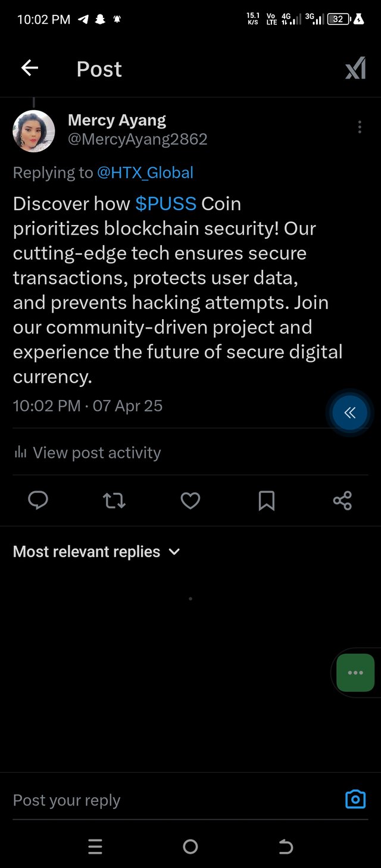
Task: Tap Mercy Ayang's profile picture
Action: (x=34, y=131)
